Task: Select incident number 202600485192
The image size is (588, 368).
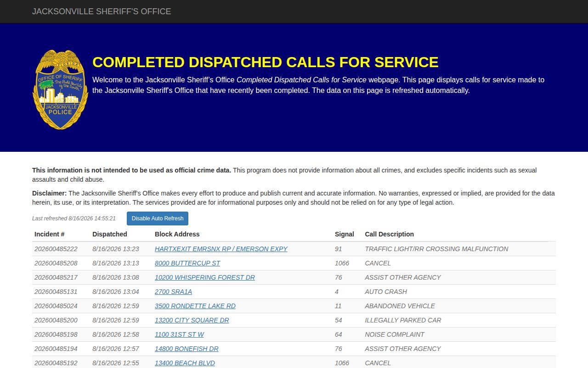Action: click(x=56, y=363)
